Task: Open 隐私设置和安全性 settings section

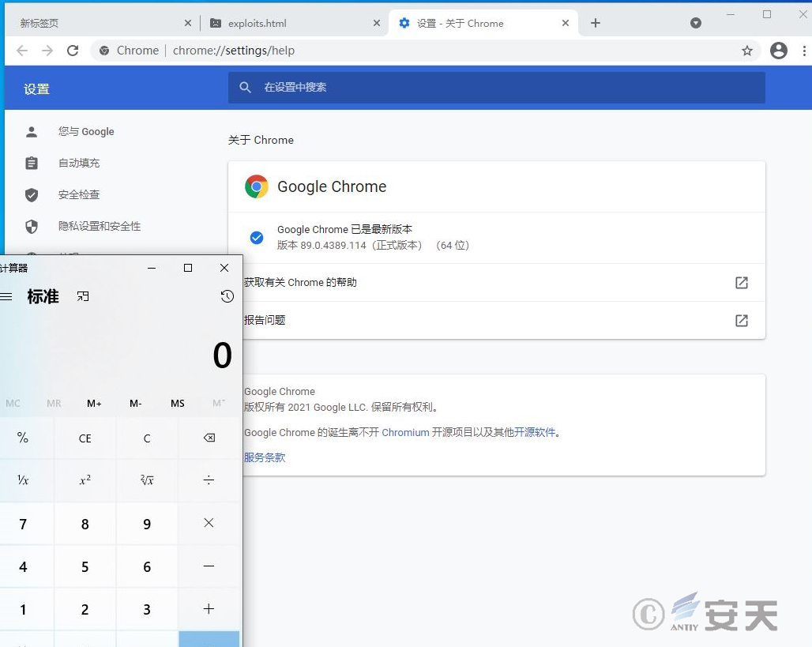Action: click(x=100, y=226)
